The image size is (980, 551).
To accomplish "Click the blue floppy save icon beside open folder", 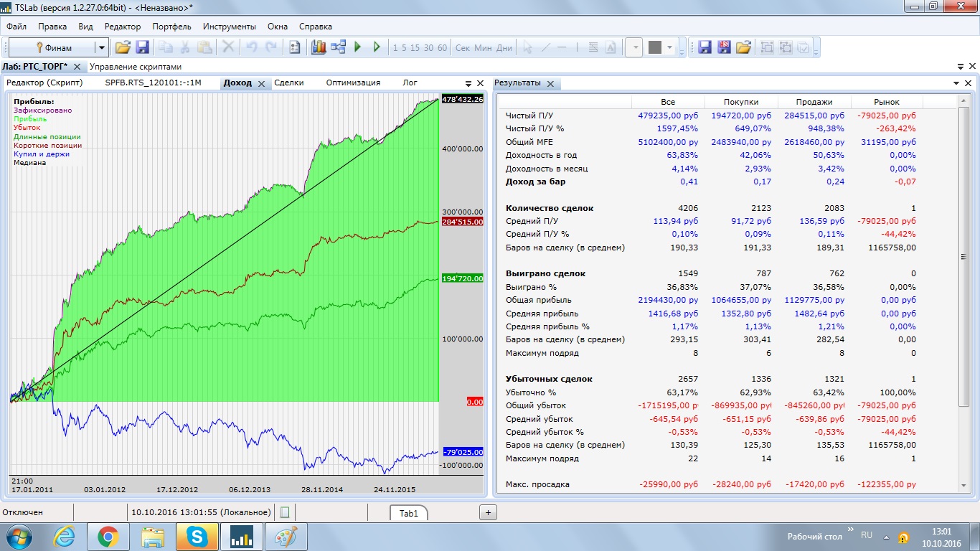I will pyautogui.click(x=142, y=47).
